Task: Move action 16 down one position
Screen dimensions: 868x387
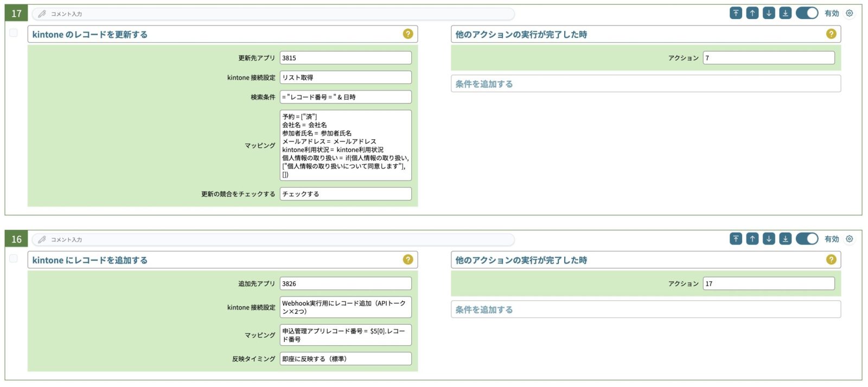Action: click(769, 239)
